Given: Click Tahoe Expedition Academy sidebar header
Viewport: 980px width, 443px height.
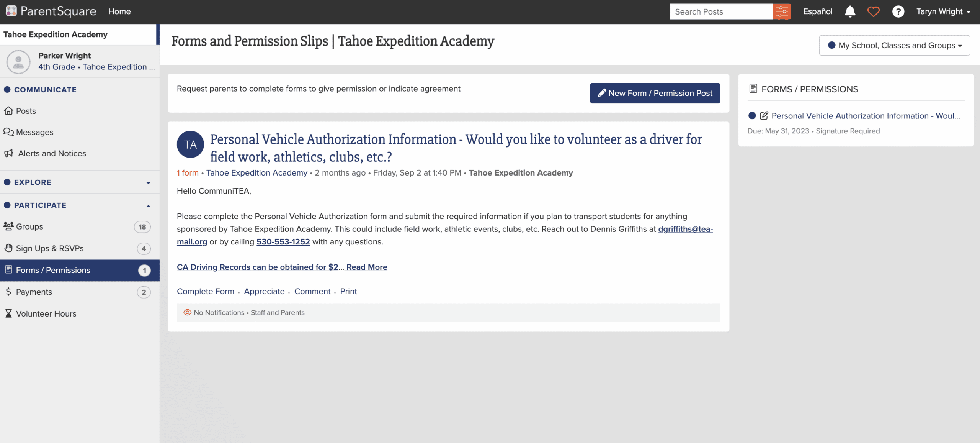Looking at the screenshot, I should (x=56, y=34).
